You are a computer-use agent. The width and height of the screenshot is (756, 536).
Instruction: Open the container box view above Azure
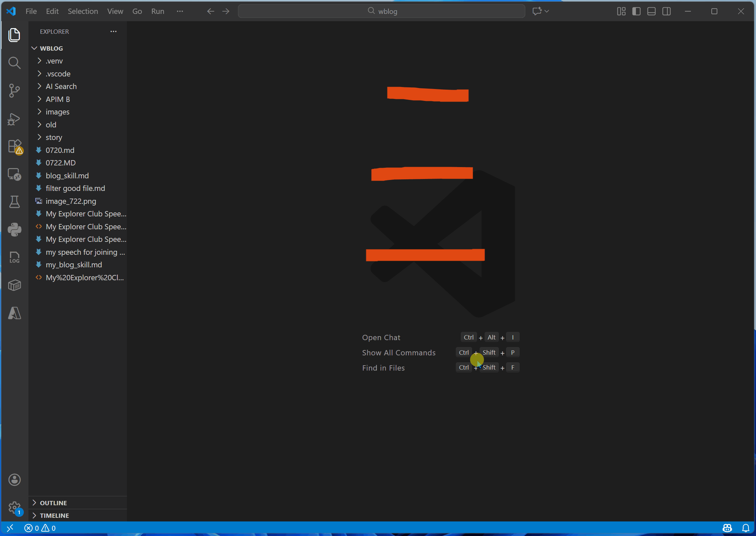coord(14,285)
